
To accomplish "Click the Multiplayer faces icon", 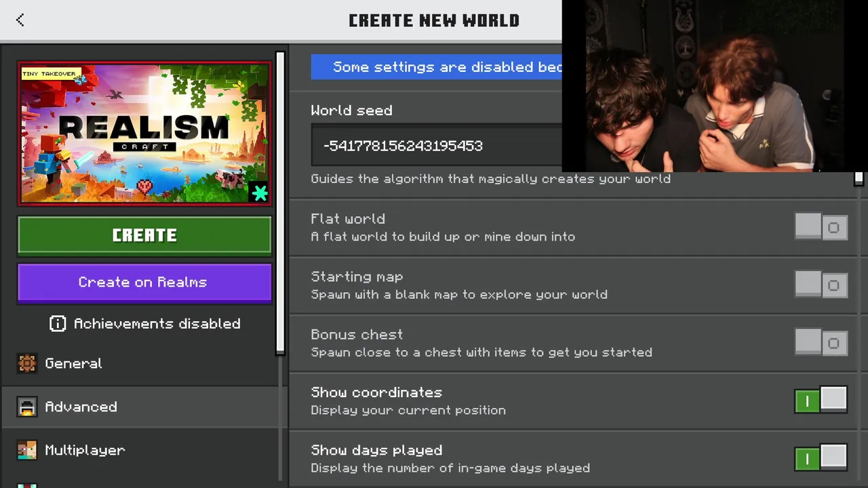I will 26,450.
